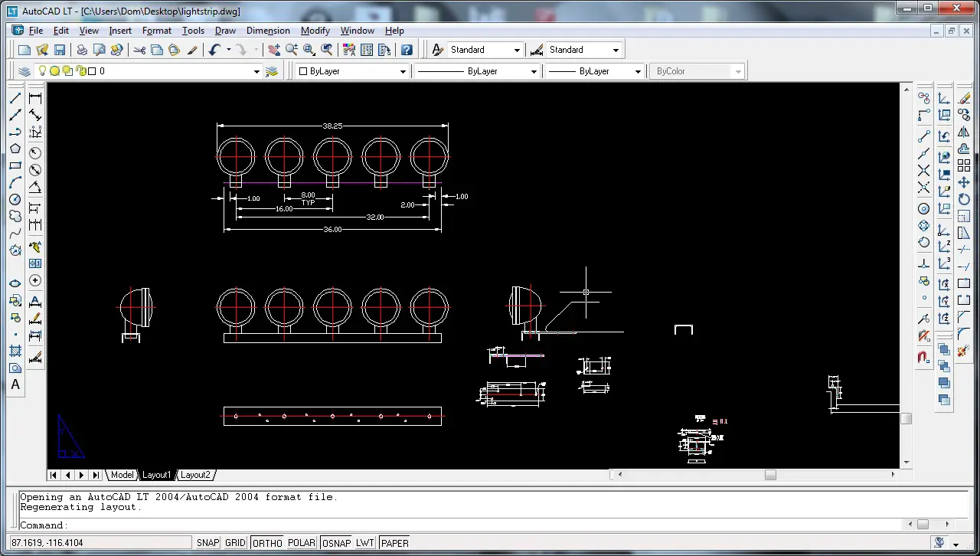Open the ByLayer color control dropdown
The image size is (980, 556).
[403, 71]
